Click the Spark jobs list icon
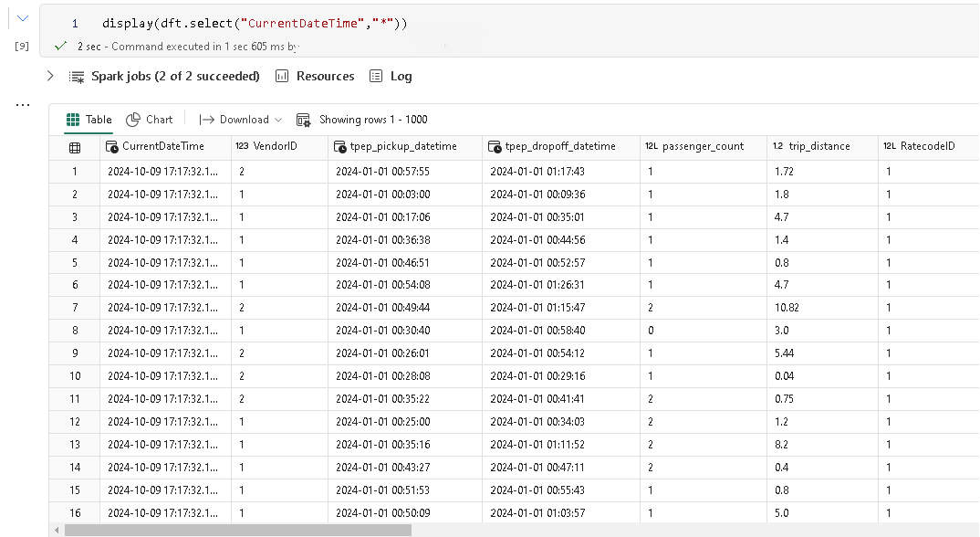The width and height of the screenshot is (980, 537). tap(77, 76)
